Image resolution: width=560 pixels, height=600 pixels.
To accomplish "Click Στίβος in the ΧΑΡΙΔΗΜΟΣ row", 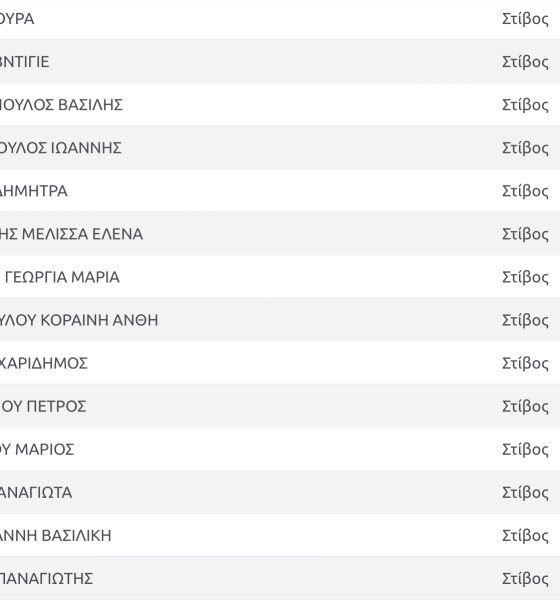I will tap(525, 363).
